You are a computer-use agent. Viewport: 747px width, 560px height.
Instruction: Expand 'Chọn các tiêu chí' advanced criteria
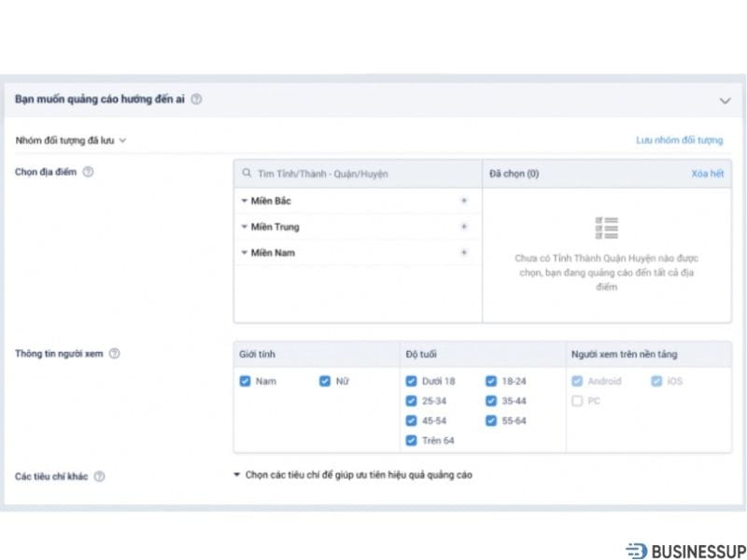coord(352,475)
